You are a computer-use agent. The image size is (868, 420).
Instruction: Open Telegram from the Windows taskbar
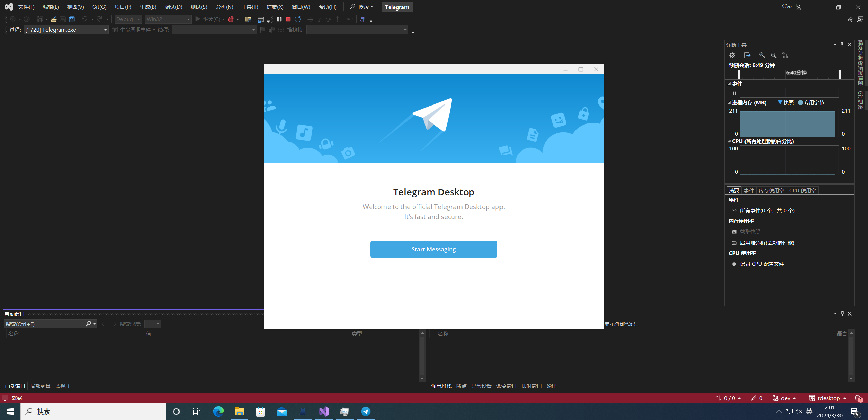[x=365, y=412]
